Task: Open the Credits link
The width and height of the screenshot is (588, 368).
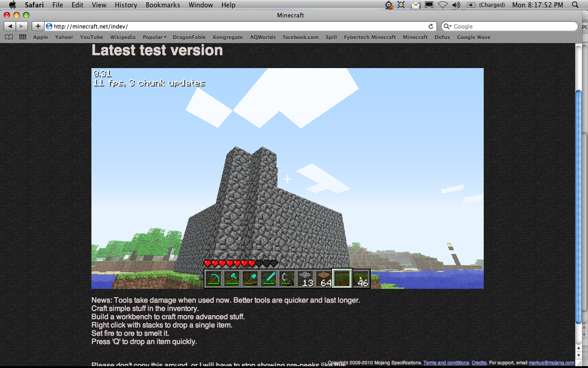Action: [x=479, y=363]
